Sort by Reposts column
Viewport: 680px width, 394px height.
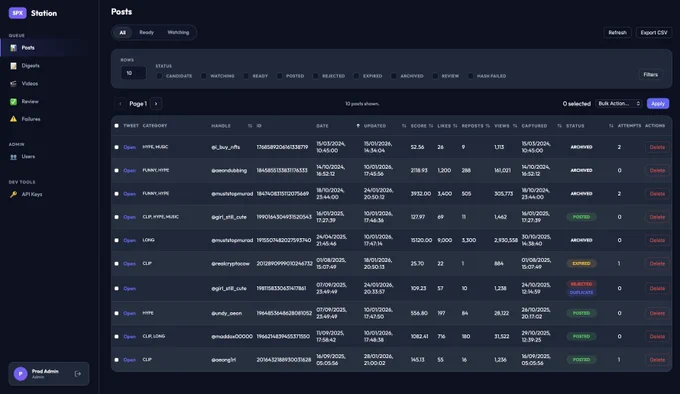coord(475,126)
